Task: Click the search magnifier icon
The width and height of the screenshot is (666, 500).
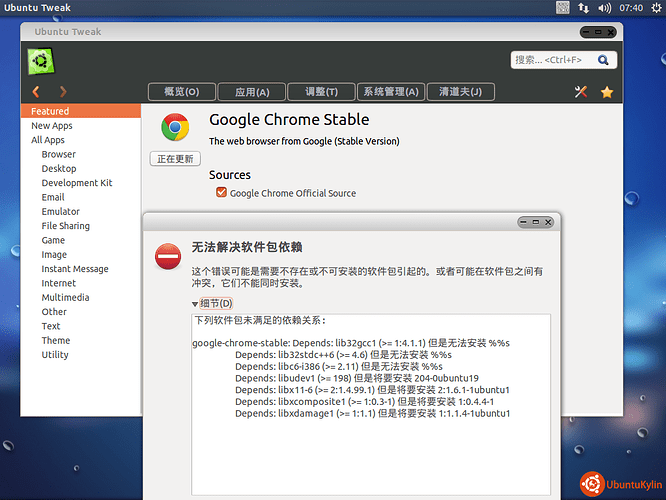Action: (x=603, y=60)
